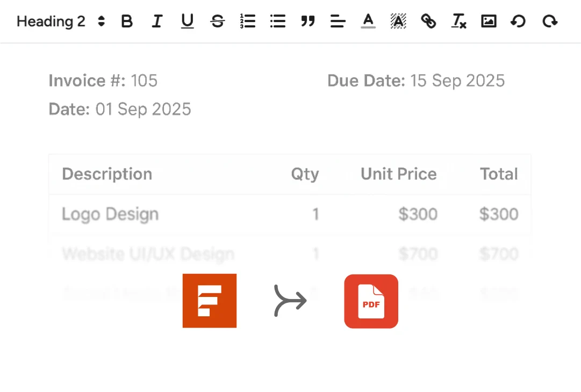Image resolution: width=581 pixels, height=392 pixels.
Task: Insert a bulleted list
Action: point(278,21)
